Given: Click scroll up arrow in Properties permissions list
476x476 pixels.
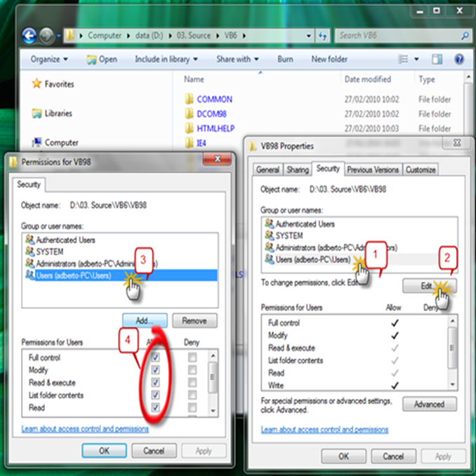Looking at the screenshot, I should click(452, 321).
